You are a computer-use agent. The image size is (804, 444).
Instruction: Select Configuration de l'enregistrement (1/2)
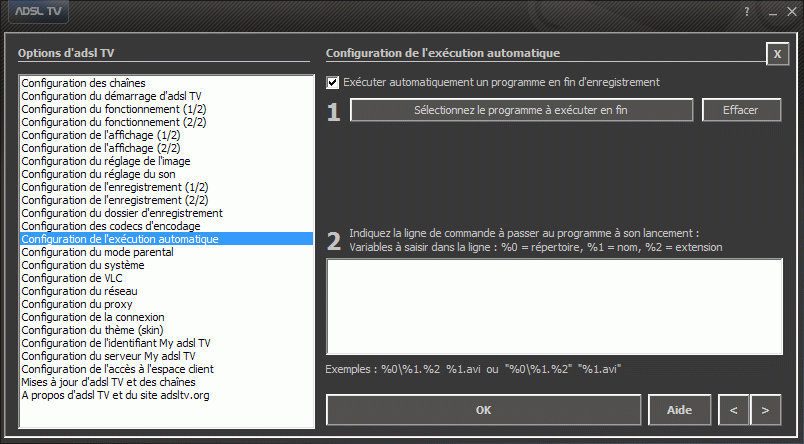(167, 187)
